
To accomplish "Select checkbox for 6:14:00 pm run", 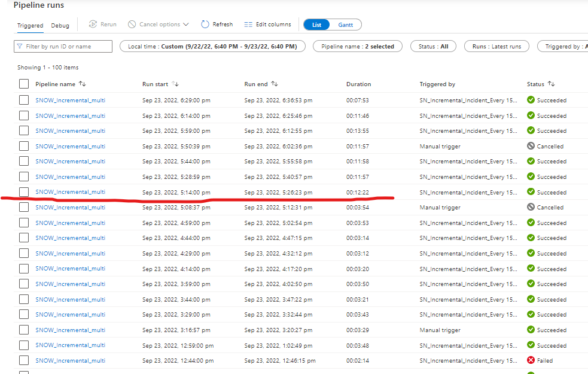I will [24, 115].
